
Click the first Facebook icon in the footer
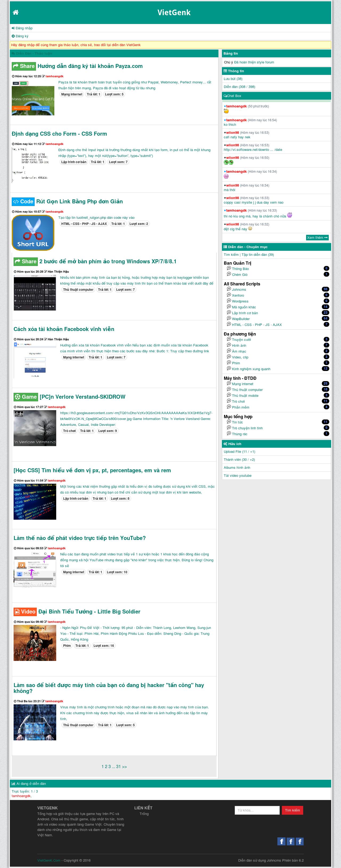coord(281,841)
